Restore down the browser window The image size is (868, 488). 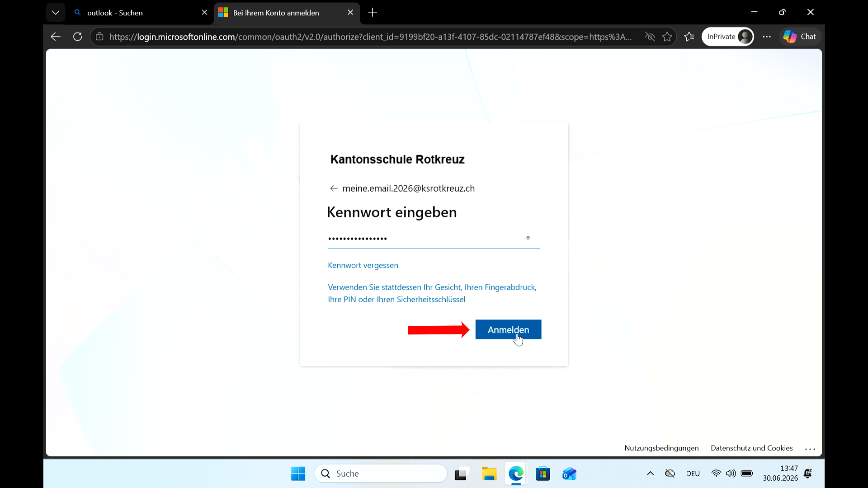[783, 12]
